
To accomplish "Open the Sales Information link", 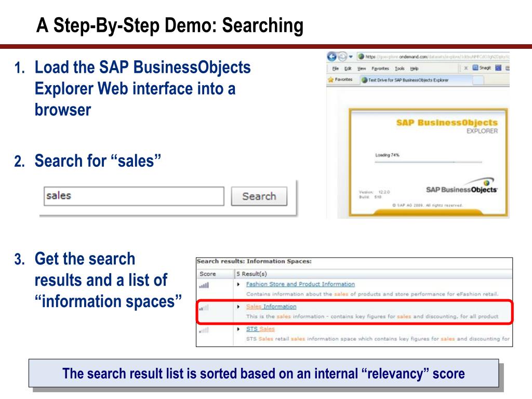I will (271, 307).
